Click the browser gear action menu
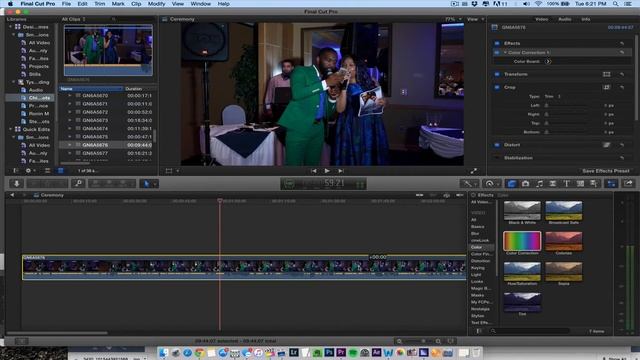This screenshot has height=360, width=640. pos(30,171)
